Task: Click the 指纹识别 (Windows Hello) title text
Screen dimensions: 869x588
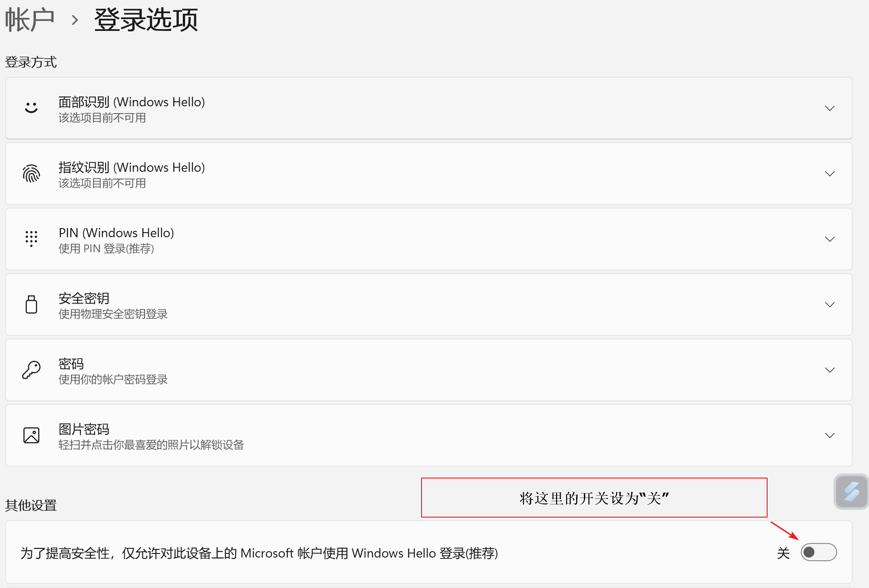Action: [x=132, y=167]
